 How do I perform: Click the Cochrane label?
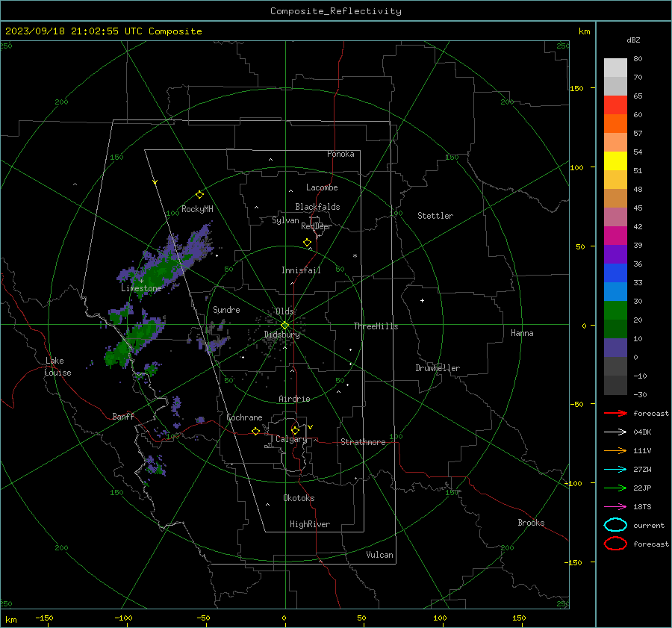pyautogui.click(x=244, y=417)
